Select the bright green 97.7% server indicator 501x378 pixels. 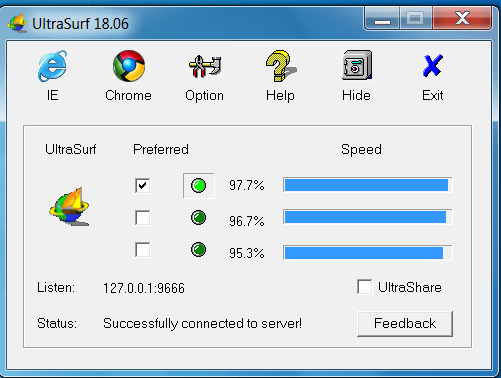pyautogui.click(x=198, y=185)
